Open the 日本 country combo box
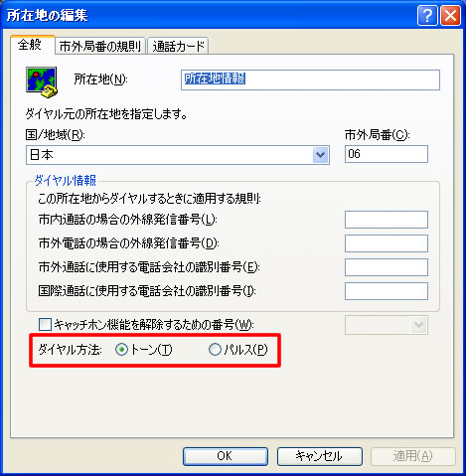 pyautogui.click(x=178, y=155)
